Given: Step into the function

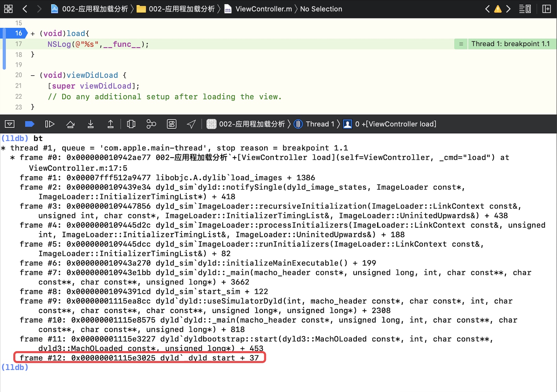Looking at the screenshot, I should click(91, 124).
